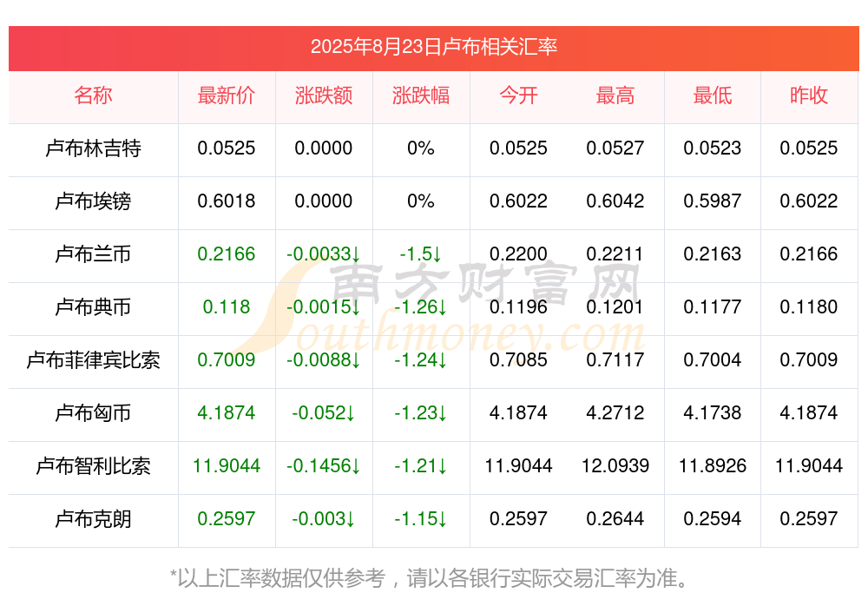Click change amount -0.0088↓
Image resolution: width=868 pixels, height=606 pixels.
point(324,360)
